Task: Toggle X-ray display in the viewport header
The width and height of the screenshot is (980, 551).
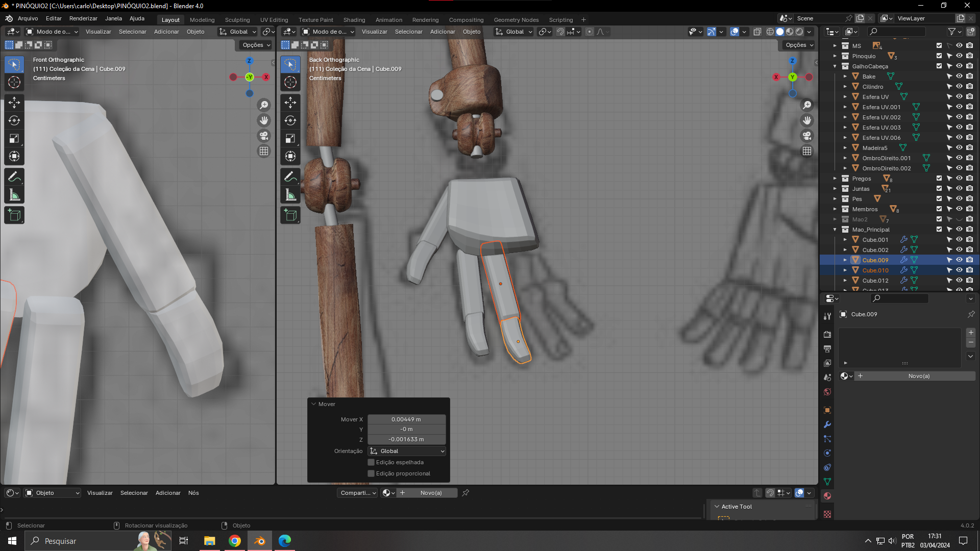Action: [x=757, y=32]
